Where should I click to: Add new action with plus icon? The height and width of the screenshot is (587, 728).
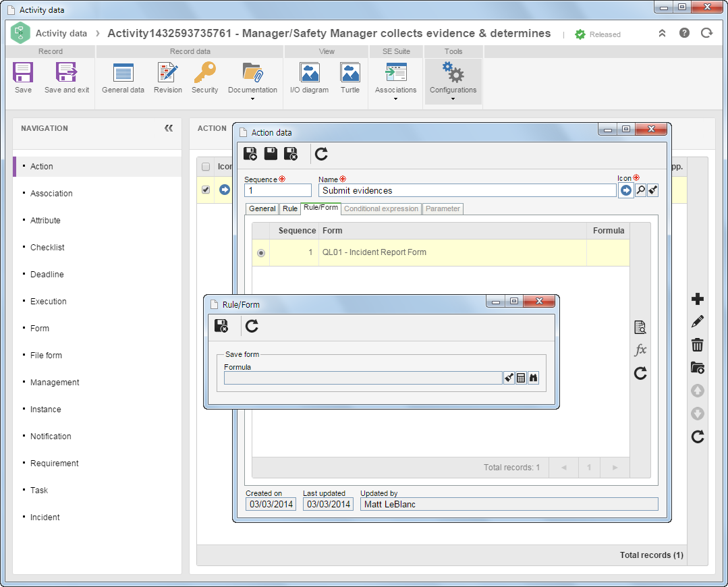click(x=698, y=299)
